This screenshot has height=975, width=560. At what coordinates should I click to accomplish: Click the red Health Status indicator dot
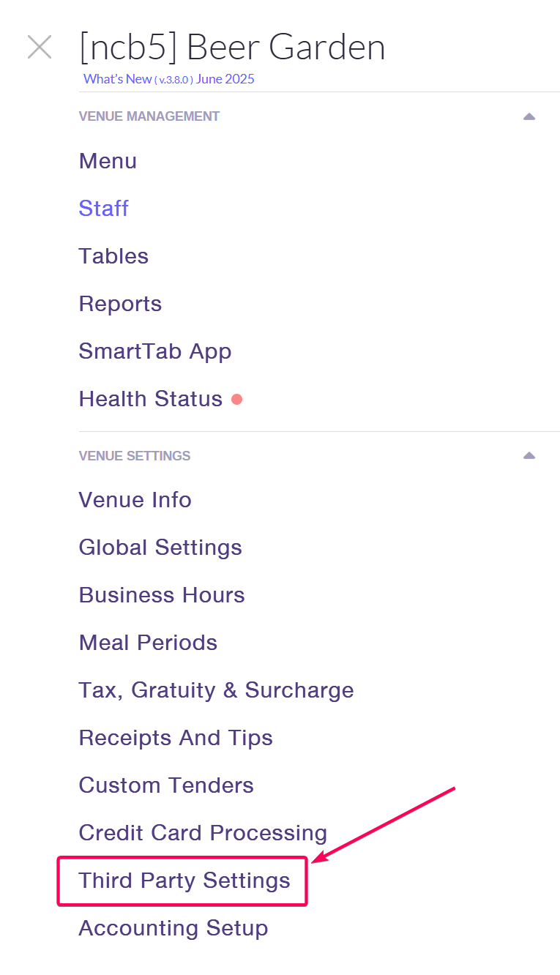(x=236, y=399)
